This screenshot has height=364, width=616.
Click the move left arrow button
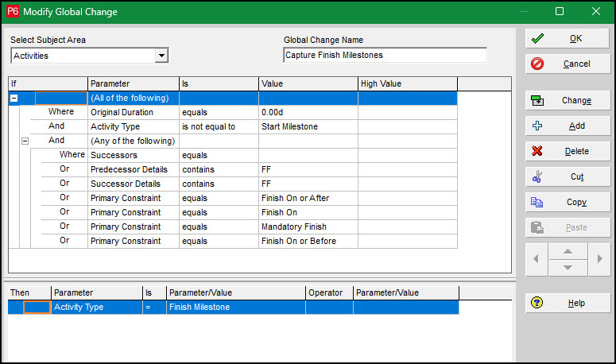pos(537,259)
